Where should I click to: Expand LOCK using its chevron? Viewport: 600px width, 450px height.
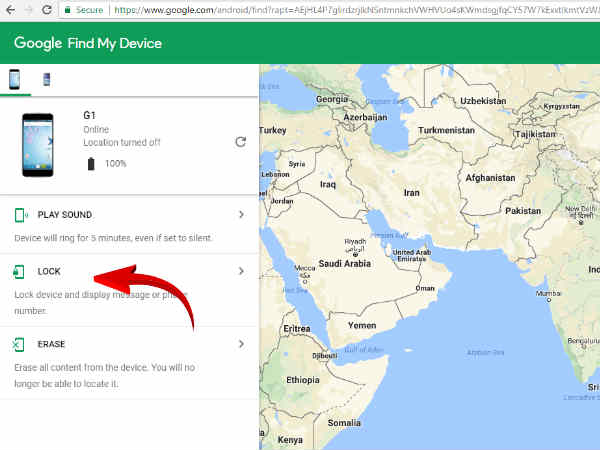pyautogui.click(x=241, y=271)
